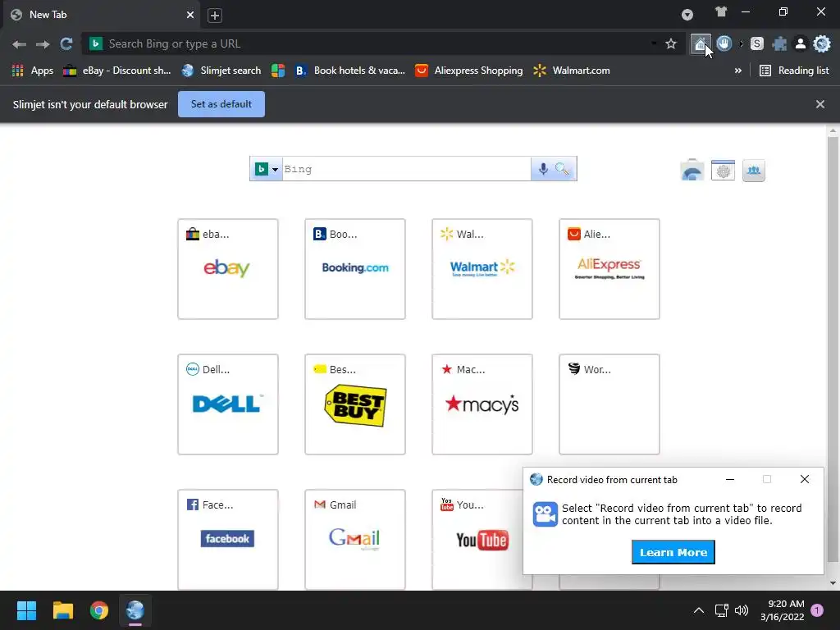Open the extensions puzzle piece menu
Viewport: 840px width, 630px height.
779,44
